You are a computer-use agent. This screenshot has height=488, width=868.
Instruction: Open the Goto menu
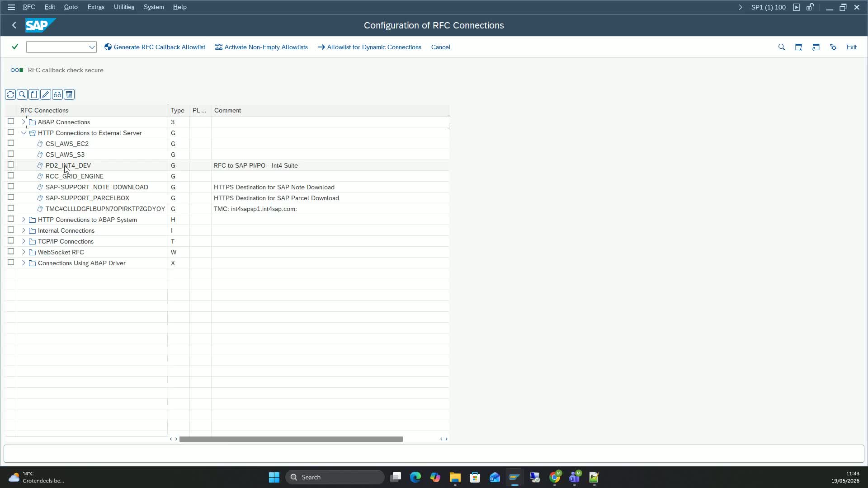[x=71, y=7]
